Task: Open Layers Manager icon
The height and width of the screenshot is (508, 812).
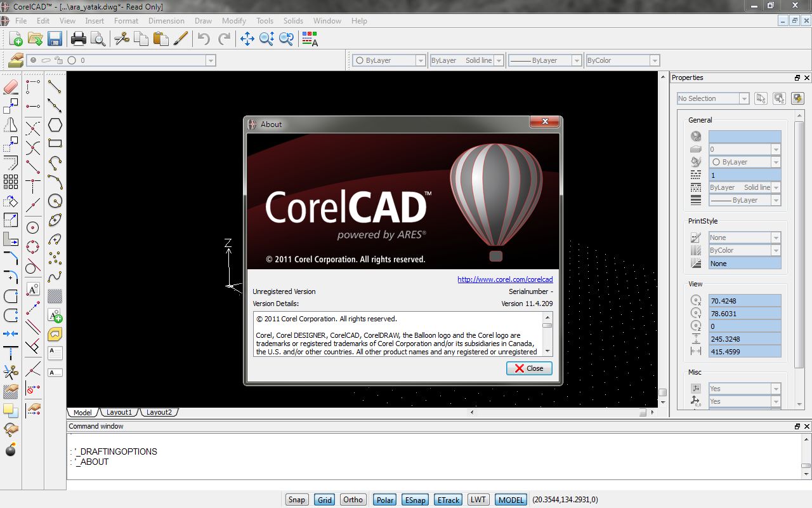Action: pos(16,60)
